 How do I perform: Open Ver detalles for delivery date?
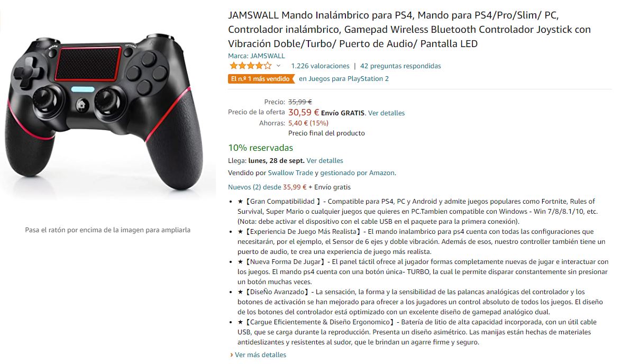tap(325, 160)
